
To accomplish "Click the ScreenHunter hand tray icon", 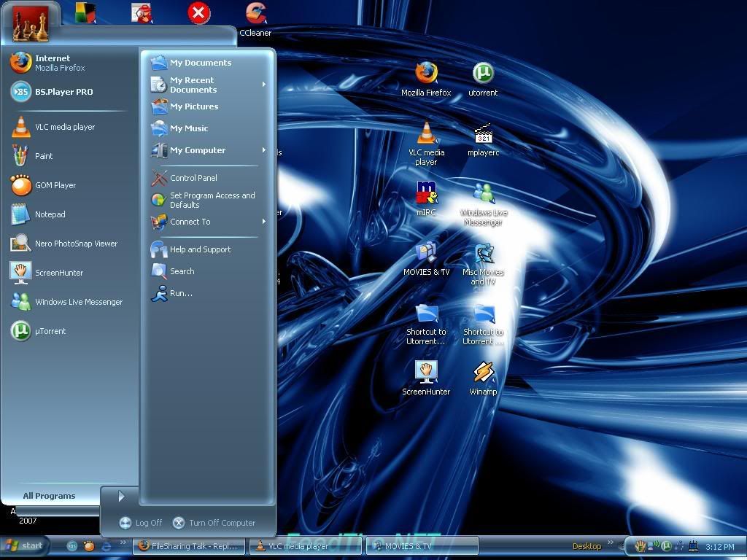I will [640, 545].
